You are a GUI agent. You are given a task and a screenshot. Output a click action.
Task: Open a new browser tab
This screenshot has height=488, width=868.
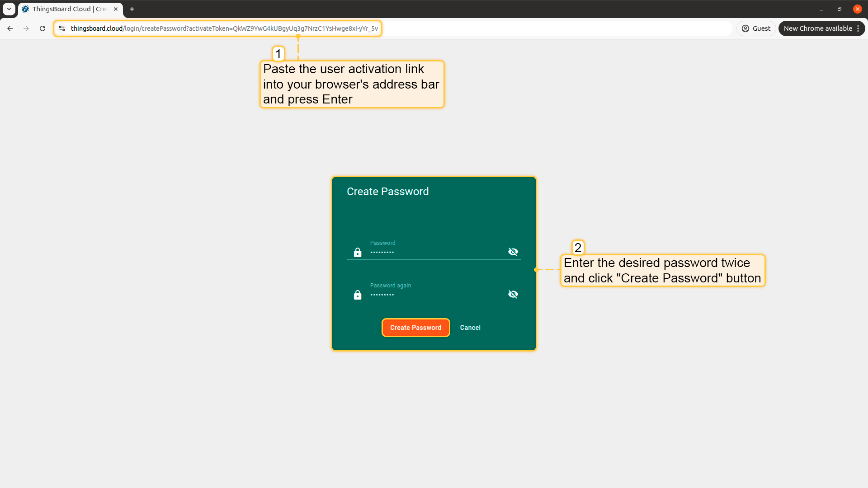(132, 9)
